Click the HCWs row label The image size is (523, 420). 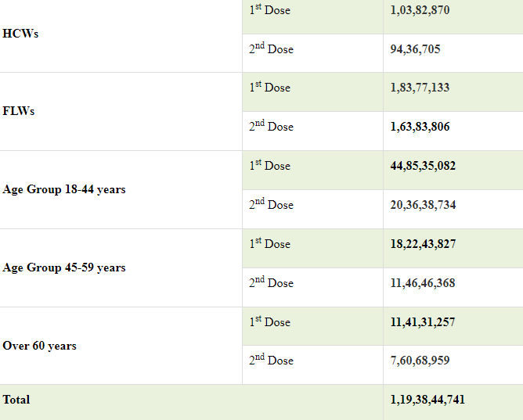coord(20,34)
